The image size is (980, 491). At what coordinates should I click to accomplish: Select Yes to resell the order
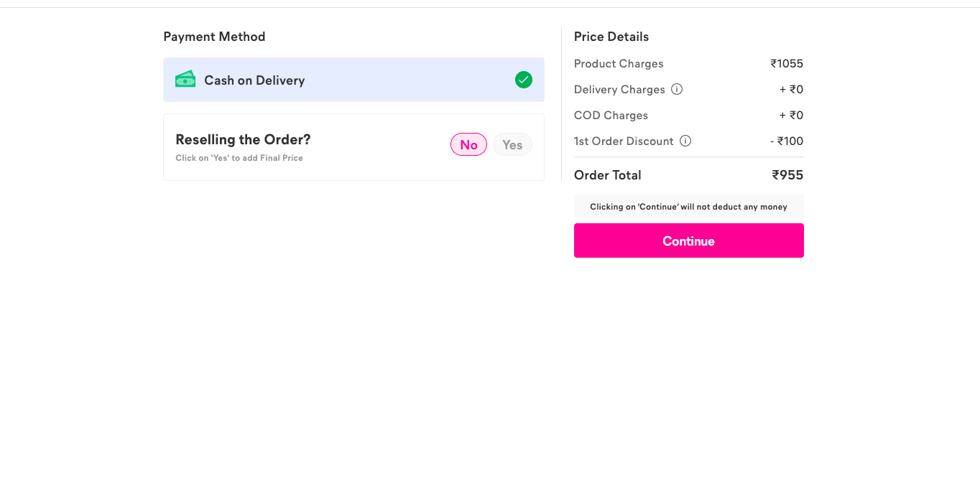point(512,145)
